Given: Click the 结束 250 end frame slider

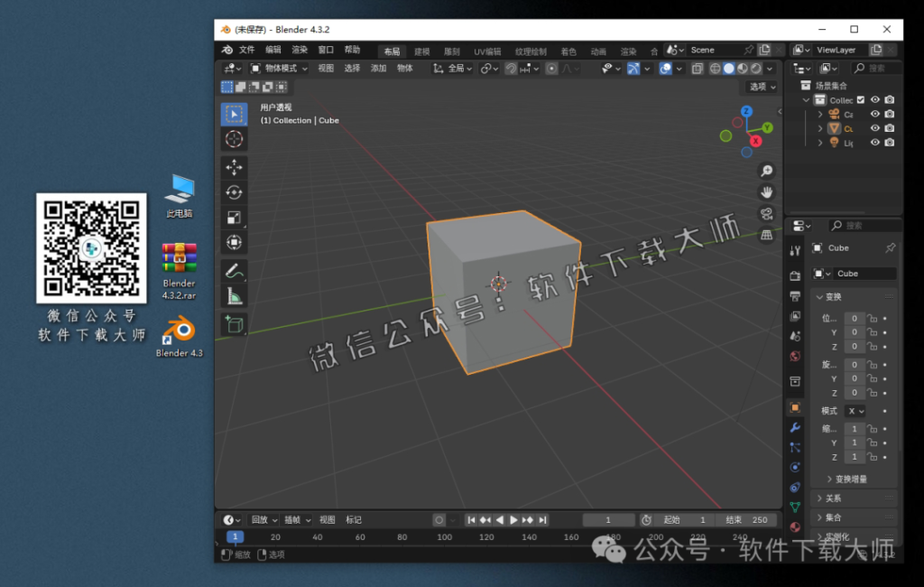Looking at the screenshot, I should click(745, 519).
